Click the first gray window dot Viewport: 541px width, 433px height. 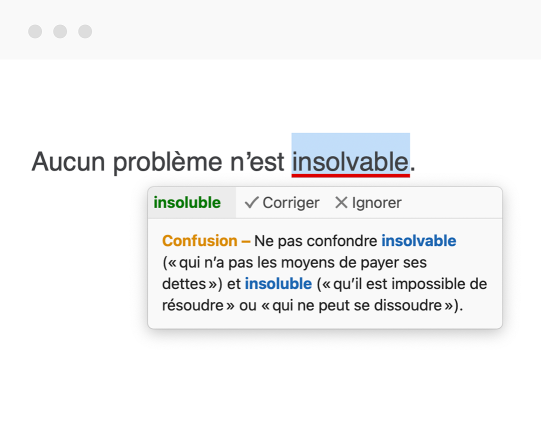pyautogui.click(x=35, y=31)
